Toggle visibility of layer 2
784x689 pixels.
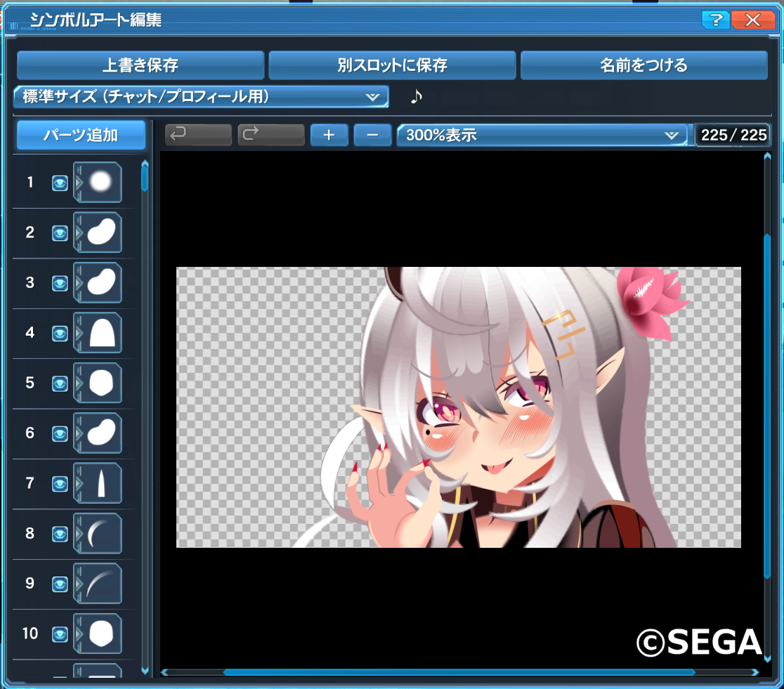click(60, 233)
